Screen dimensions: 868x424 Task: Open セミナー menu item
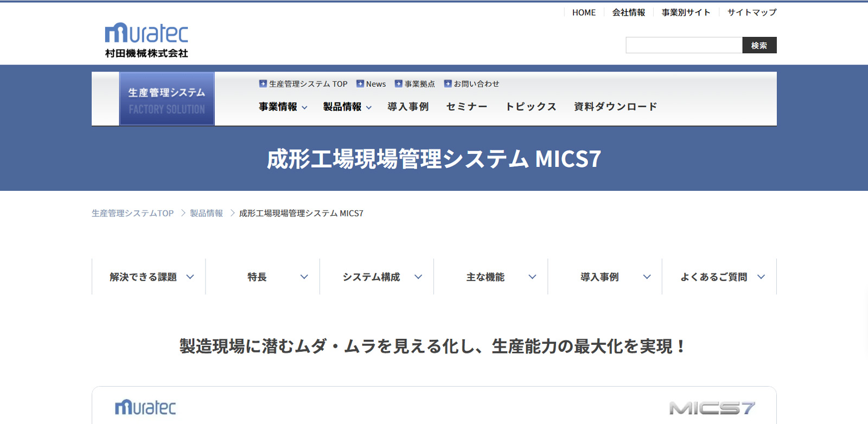467,107
